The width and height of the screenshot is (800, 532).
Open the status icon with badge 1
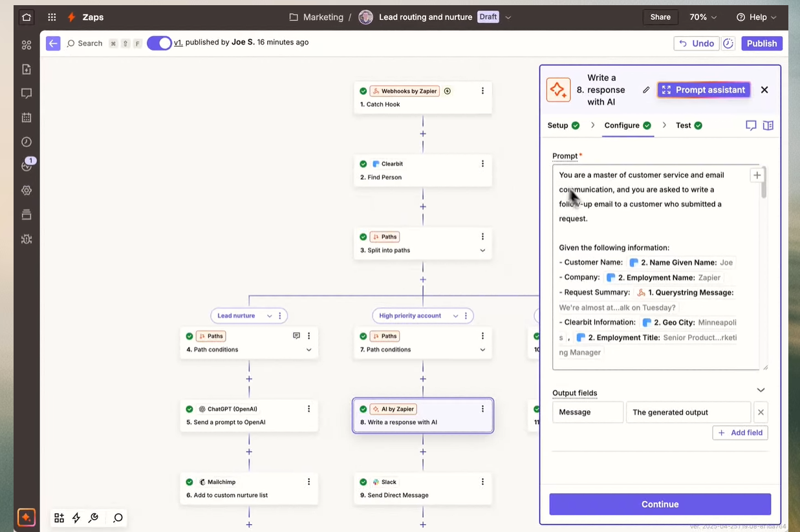point(27,165)
